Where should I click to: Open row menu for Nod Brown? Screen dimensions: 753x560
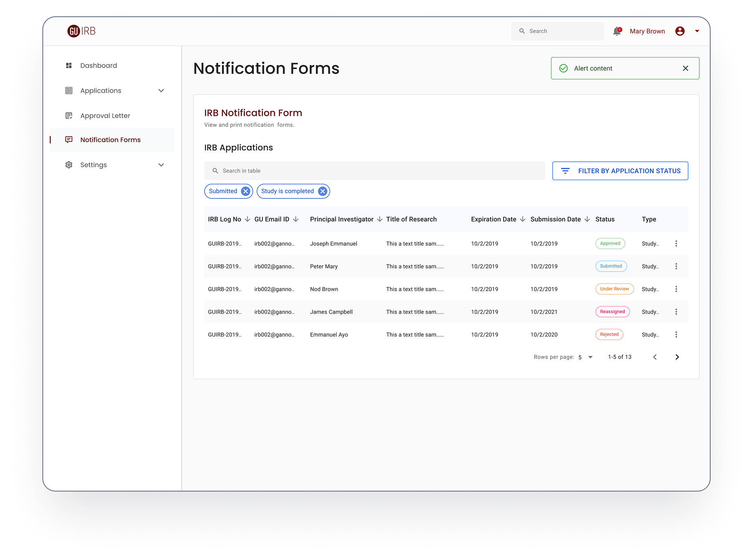[x=676, y=289]
